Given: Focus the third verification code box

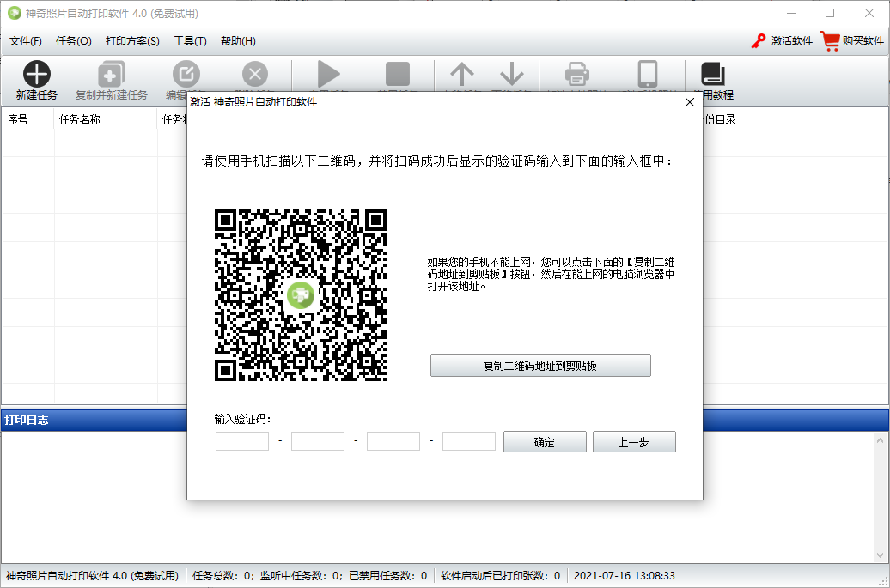Looking at the screenshot, I should click(393, 441).
